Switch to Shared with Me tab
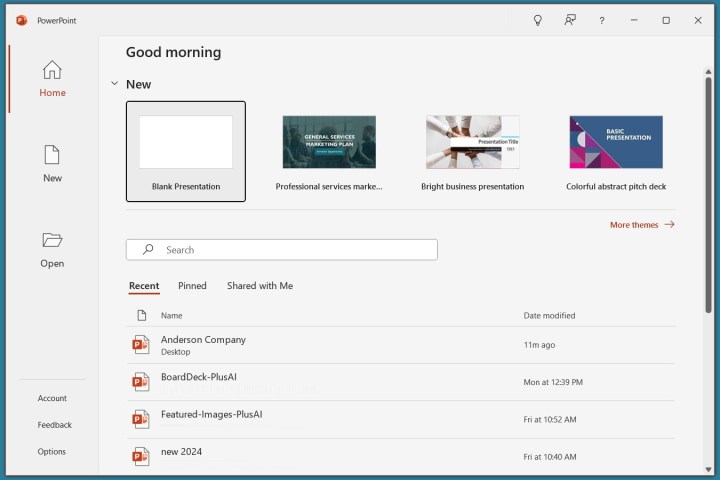The height and width of the screenshot is (480, 720). [259, 286]
